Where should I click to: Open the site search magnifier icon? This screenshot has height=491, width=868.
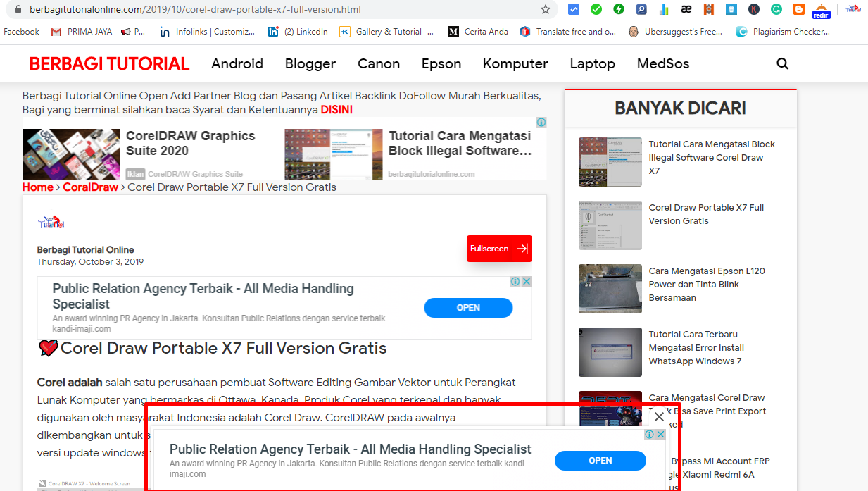tap(782, 63)
